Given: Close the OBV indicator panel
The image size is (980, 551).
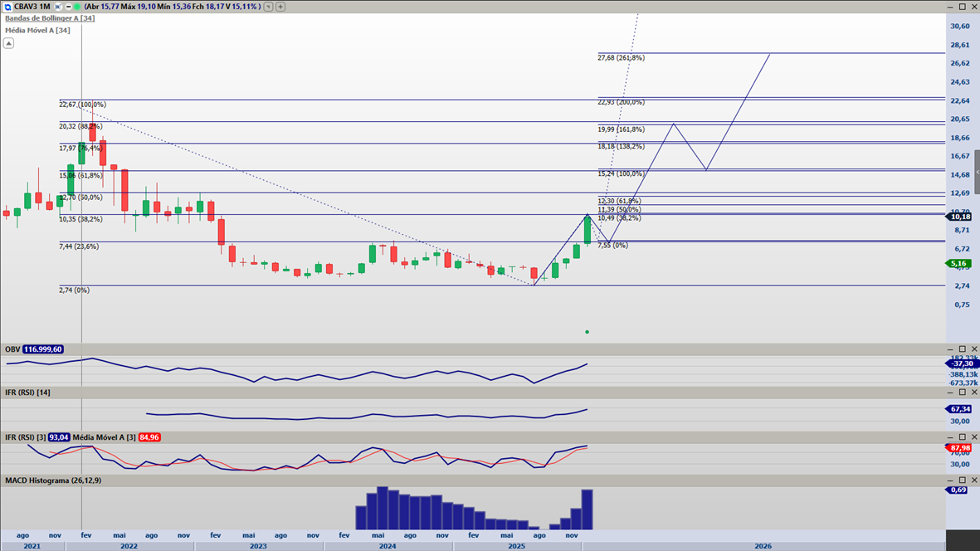Looking at the screenshot, I should click(973, 349).
